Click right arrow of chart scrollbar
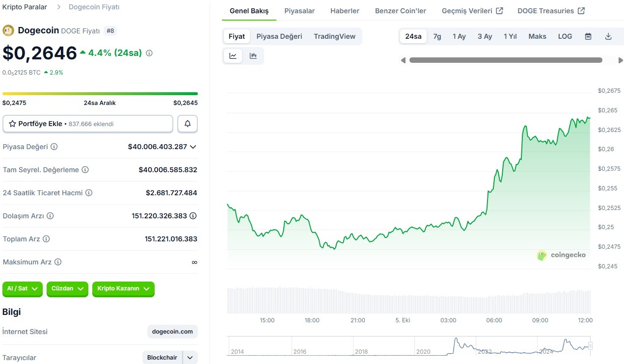 point(620,60)
